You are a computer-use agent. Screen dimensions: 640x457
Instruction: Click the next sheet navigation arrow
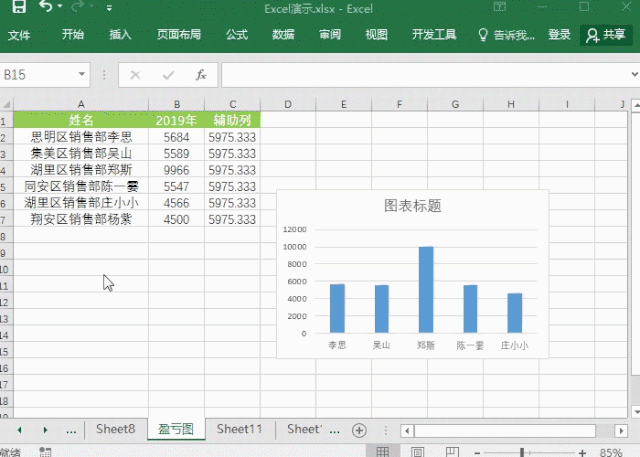coord(45,430)
